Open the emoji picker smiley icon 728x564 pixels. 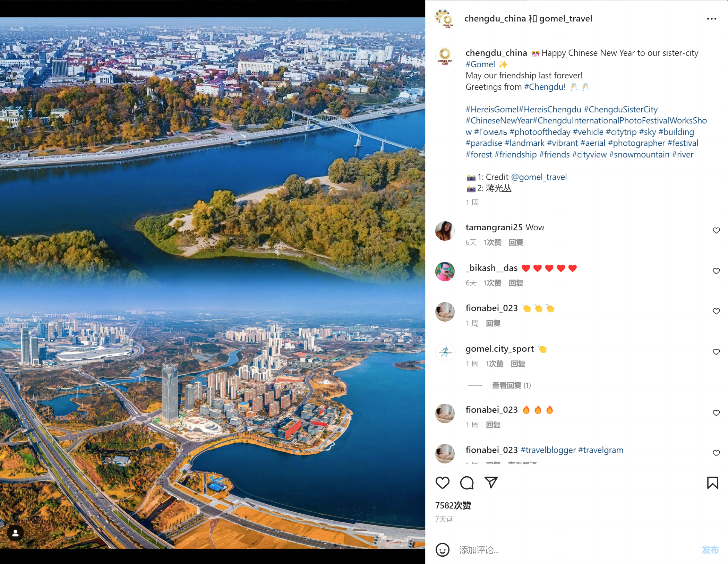(x=442, y=550)
